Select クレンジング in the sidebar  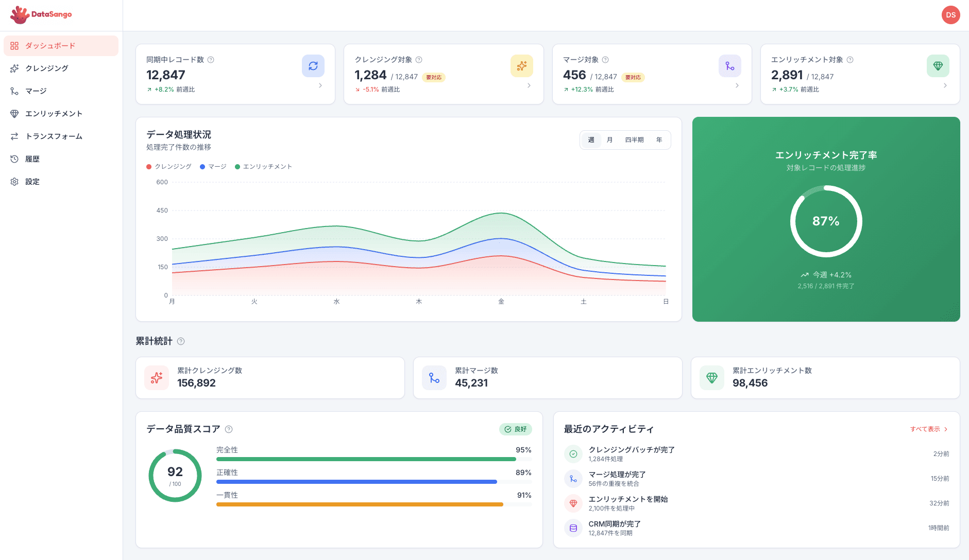pos(47,68)
